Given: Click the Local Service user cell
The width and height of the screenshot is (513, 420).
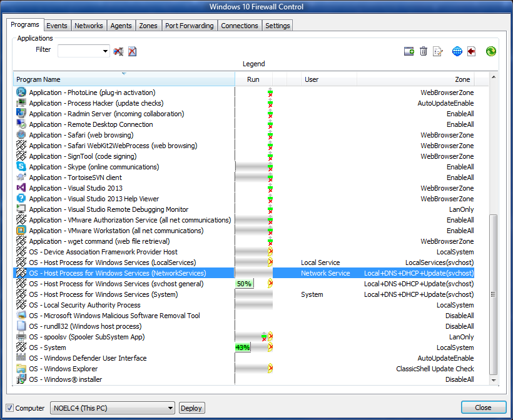Looking at the screenshot, I should pos(320,262).
